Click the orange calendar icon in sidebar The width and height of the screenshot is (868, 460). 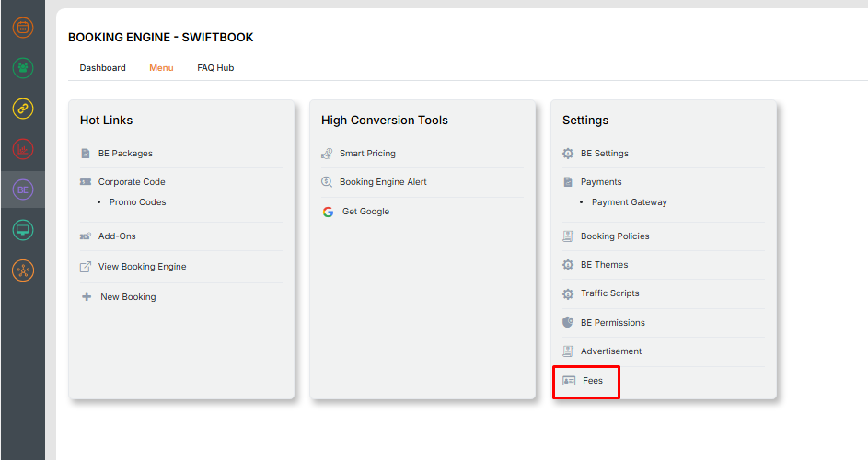(23, 28)
